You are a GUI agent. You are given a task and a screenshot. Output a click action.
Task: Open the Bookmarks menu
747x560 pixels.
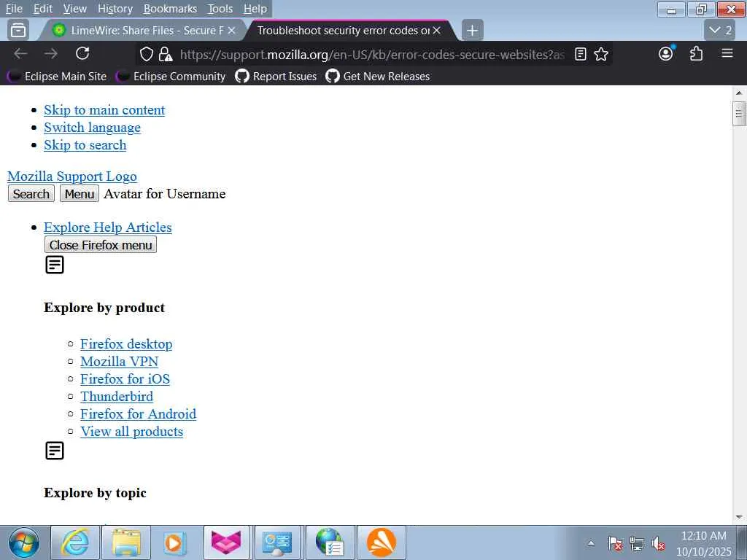pyautogui.click(x=170, y=9)
